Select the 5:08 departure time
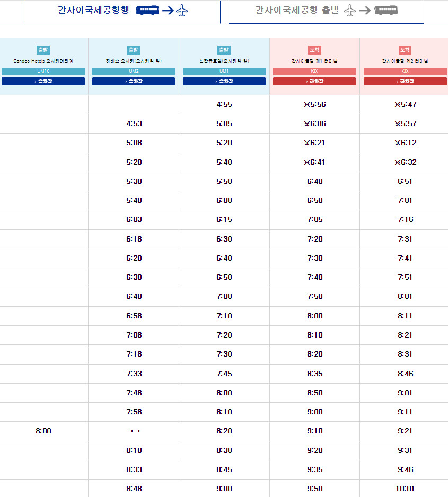Screen dimensions: 448x497 (x=134, y=143)
